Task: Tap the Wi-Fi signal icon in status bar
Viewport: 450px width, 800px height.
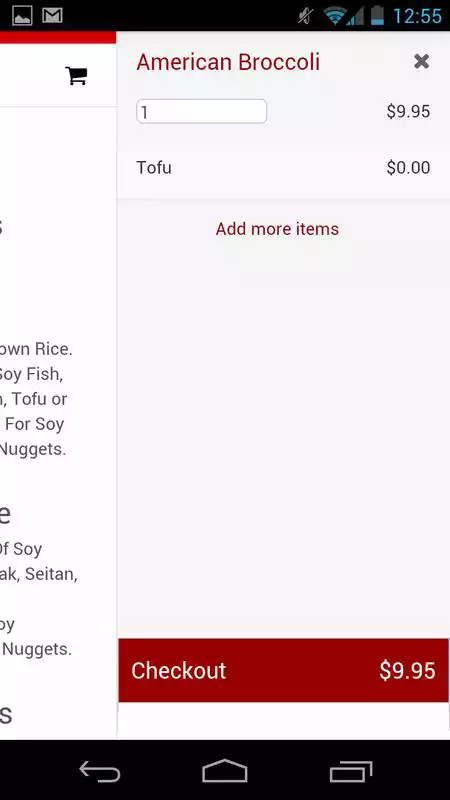Action: (x=335, y=16)
